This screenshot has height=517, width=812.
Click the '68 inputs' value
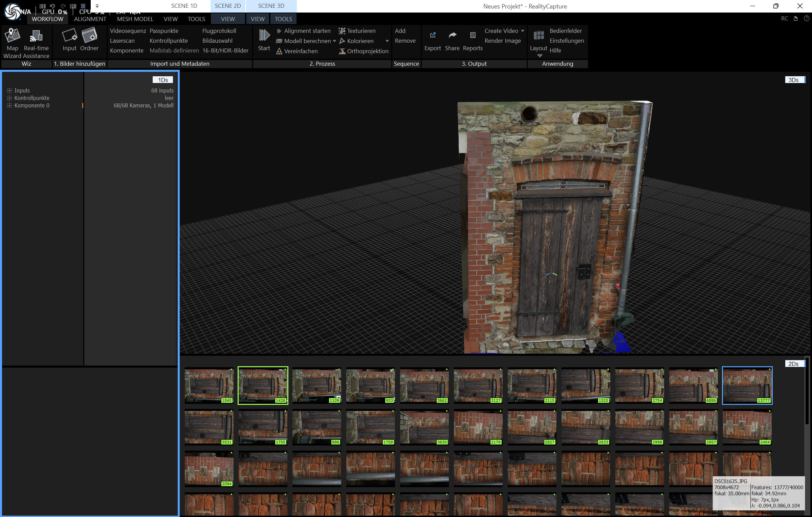[162, 91]
